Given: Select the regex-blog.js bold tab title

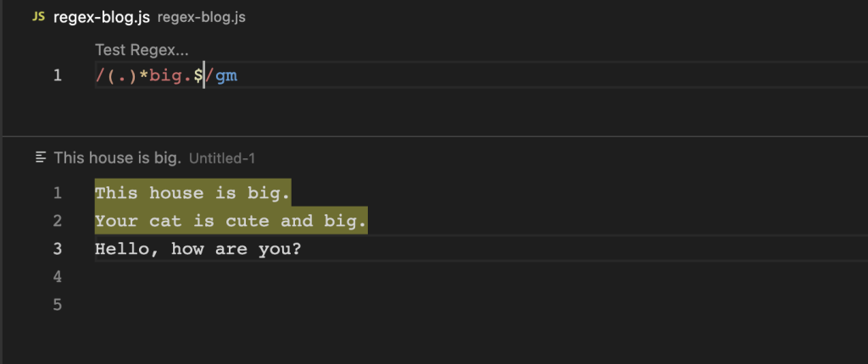Looking at the screenshot, I should [102, 17].
